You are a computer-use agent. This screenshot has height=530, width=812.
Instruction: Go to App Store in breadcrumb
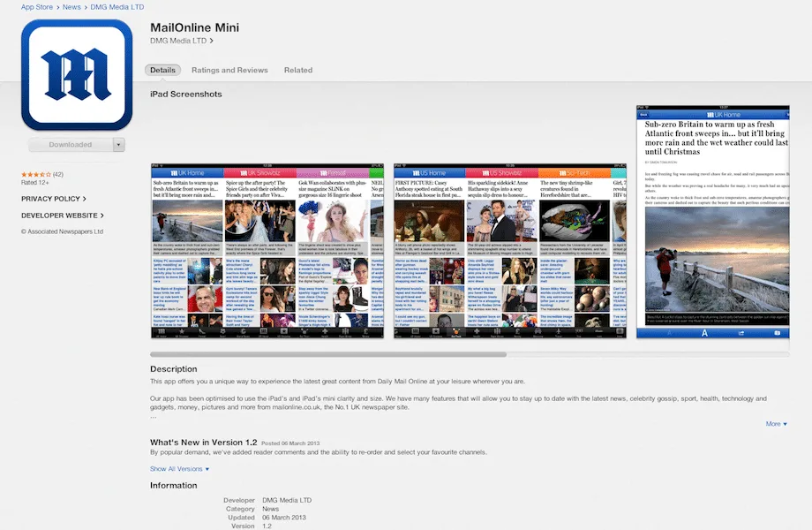pyautogui.click(x=36, y=7)
